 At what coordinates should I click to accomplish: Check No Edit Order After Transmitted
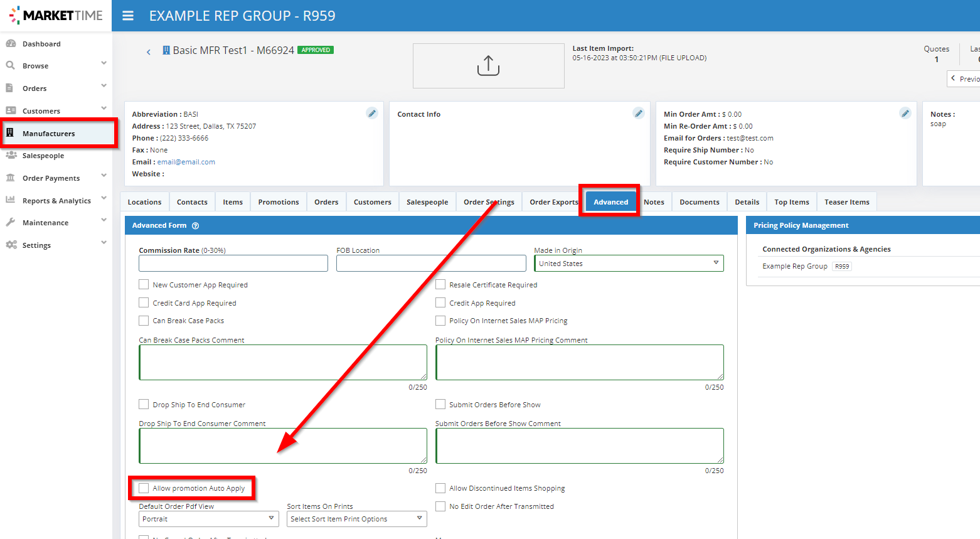(x=440, y=506)
